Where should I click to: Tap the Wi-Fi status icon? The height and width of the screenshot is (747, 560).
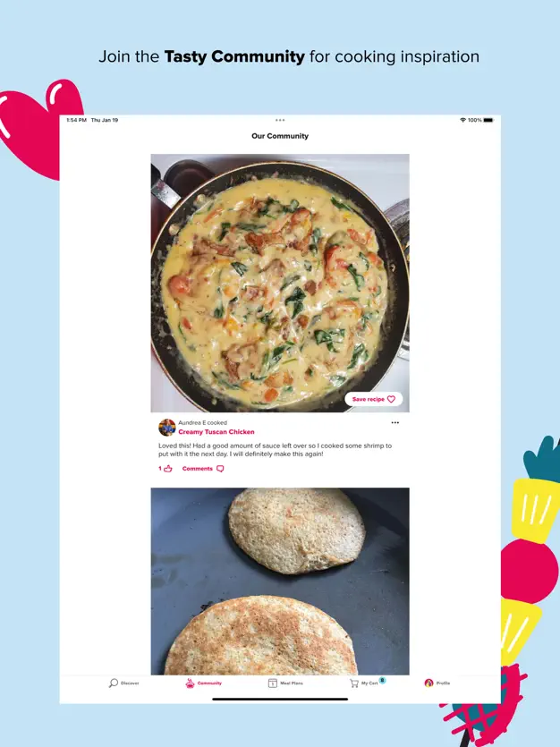click(x=462, y=120)
